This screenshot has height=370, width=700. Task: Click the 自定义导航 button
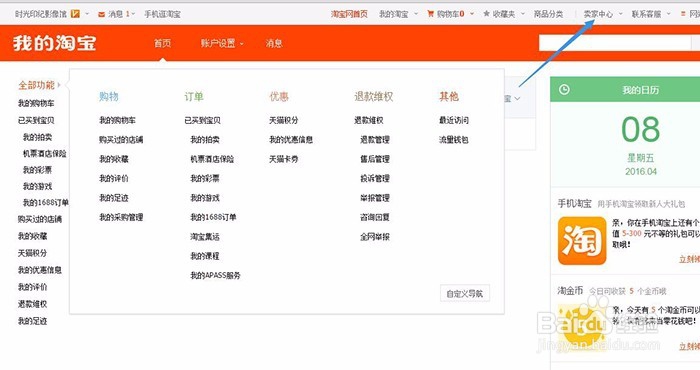(465, 294)
